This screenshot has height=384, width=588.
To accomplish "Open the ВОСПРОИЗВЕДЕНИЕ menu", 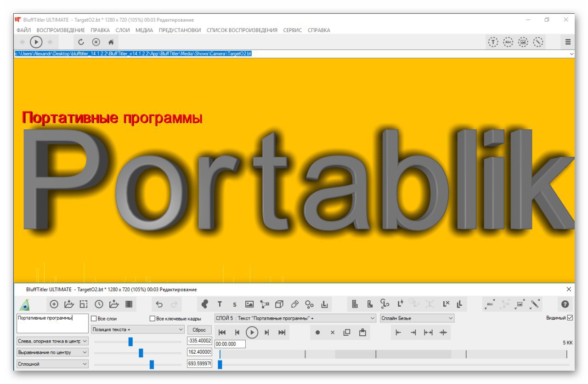I will [x=61, y=30].
